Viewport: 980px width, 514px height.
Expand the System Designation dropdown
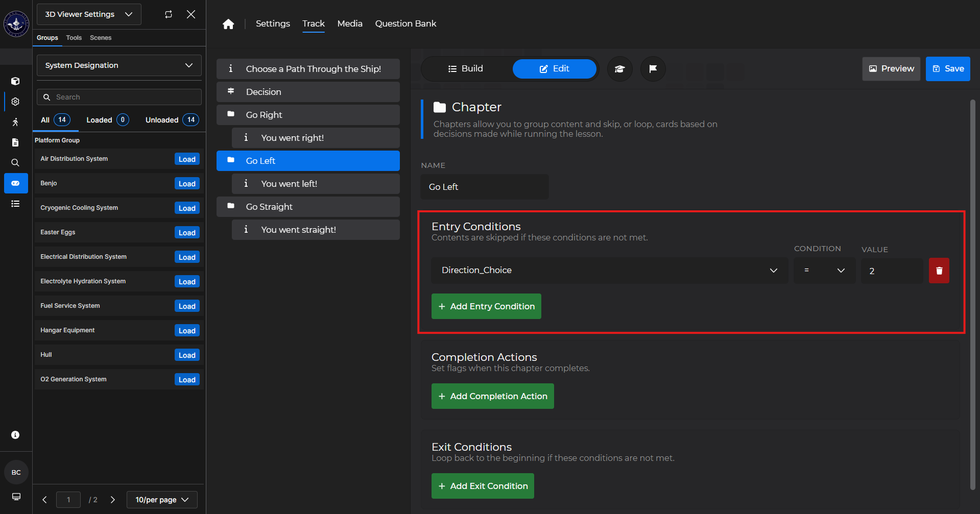tap(119, 65)
